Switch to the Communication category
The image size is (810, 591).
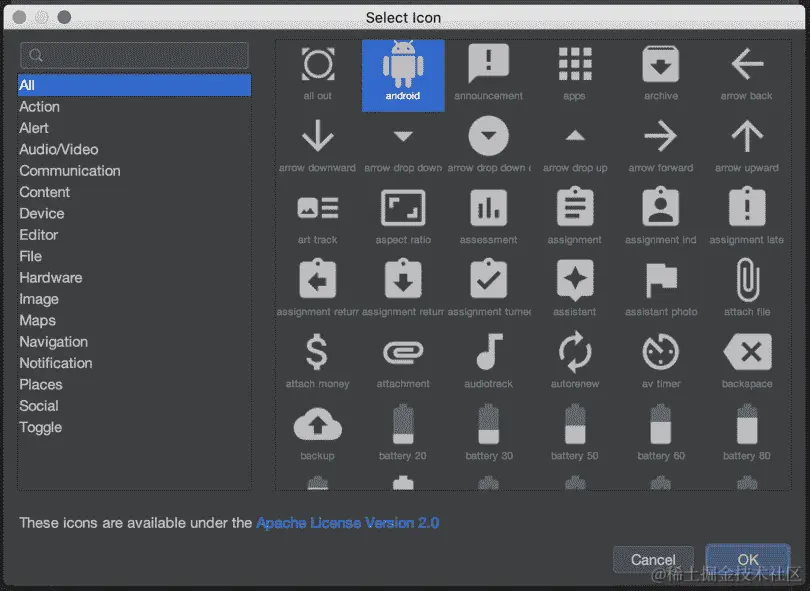point(134,171)
